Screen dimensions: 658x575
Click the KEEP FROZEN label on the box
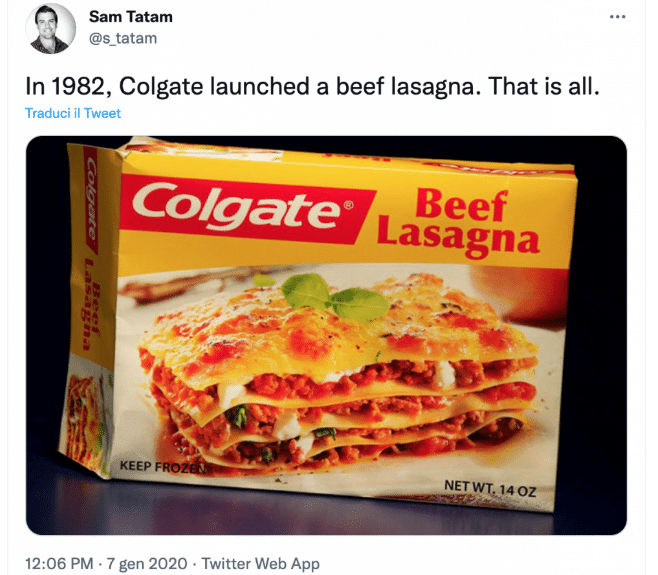pos(163,467)
